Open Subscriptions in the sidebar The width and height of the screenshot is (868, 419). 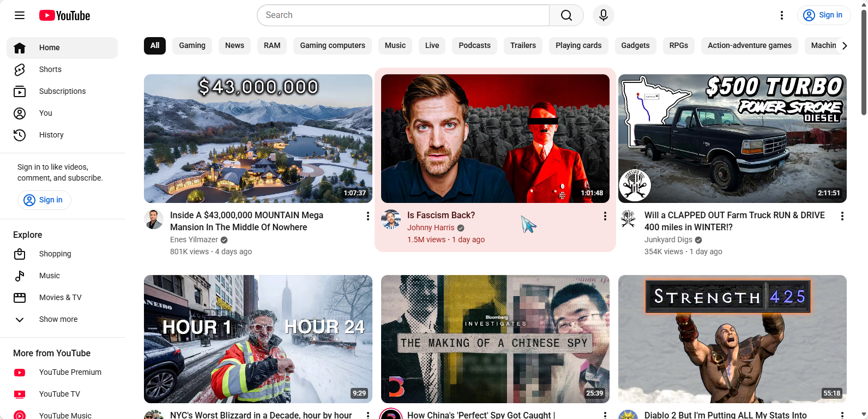(62, 92)
